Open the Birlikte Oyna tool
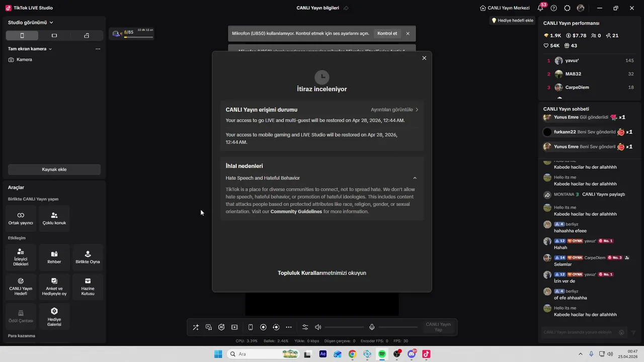 click(x=88, y=257)
